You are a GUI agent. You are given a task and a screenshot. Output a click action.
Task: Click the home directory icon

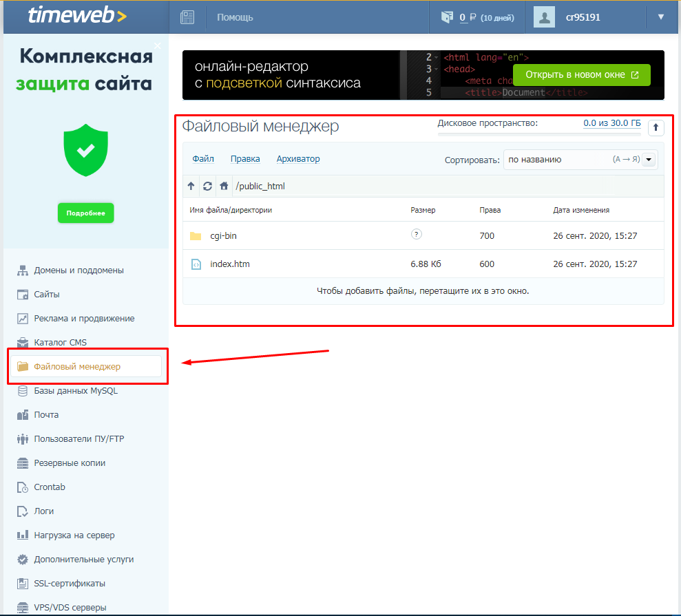tap(224, 187)
